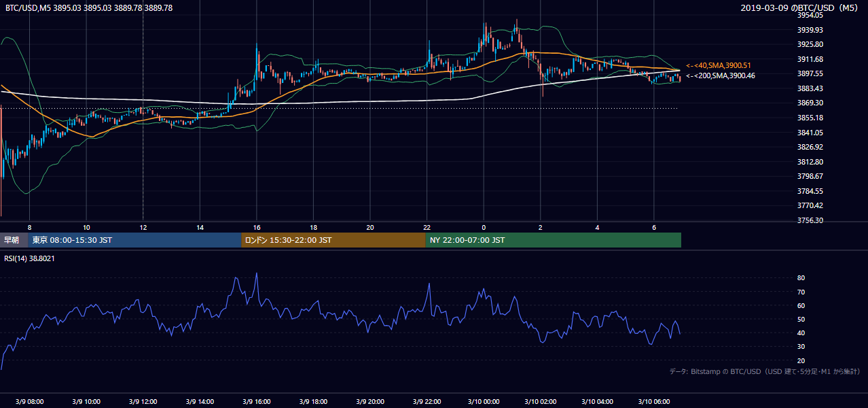Click hour tick '12' under the price chart
The image size is (868, 408).
(x=143, y=227)
